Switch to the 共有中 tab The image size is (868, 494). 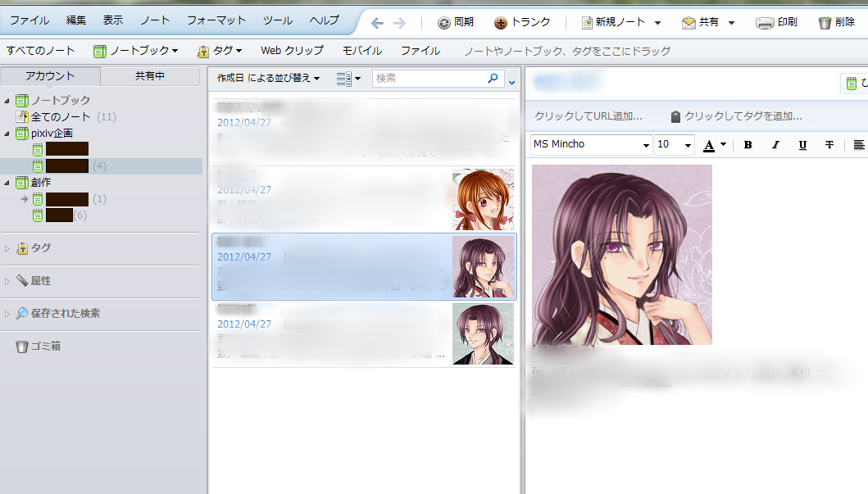point(150,76)
